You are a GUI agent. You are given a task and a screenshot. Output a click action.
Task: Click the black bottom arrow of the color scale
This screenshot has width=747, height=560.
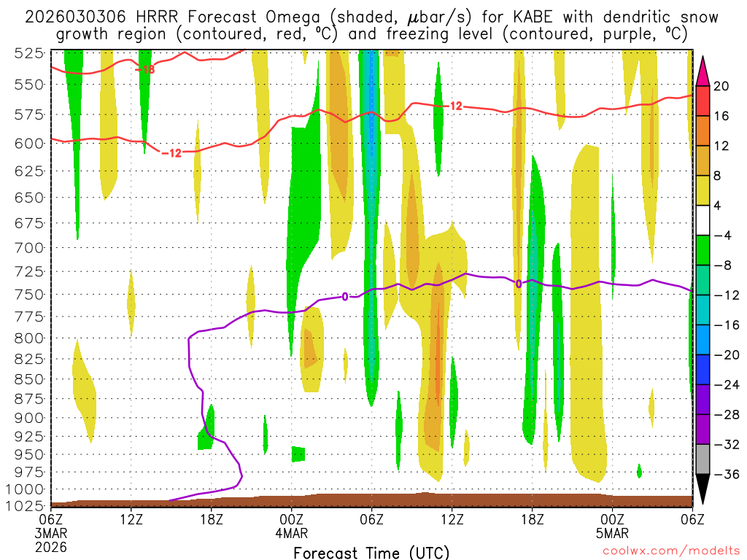pos(704,489)
